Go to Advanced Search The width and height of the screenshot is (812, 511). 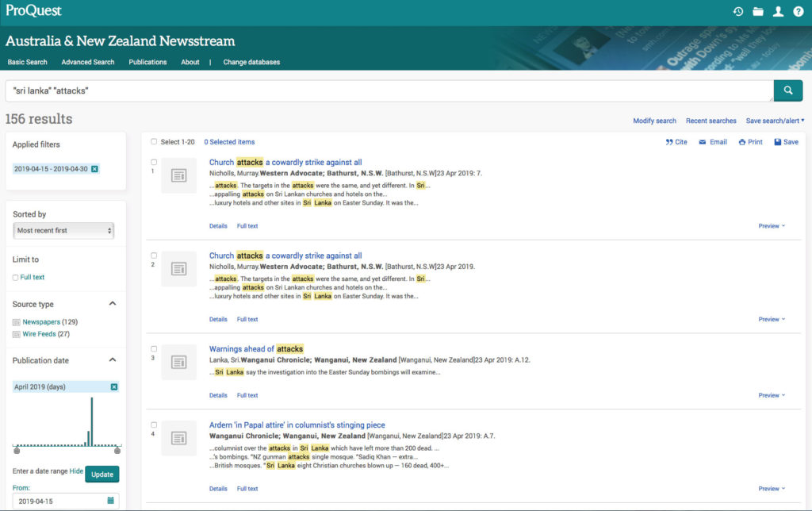(x=88, y=62)
